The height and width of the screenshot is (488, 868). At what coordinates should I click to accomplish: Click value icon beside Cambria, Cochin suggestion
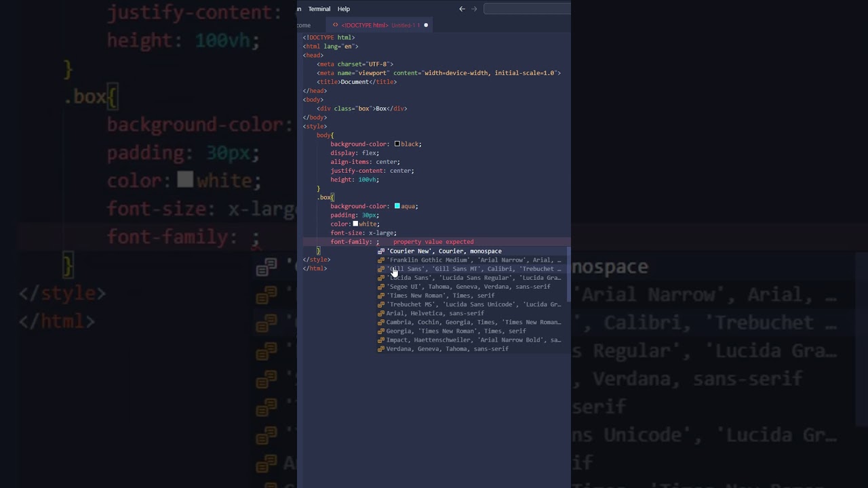381,322
